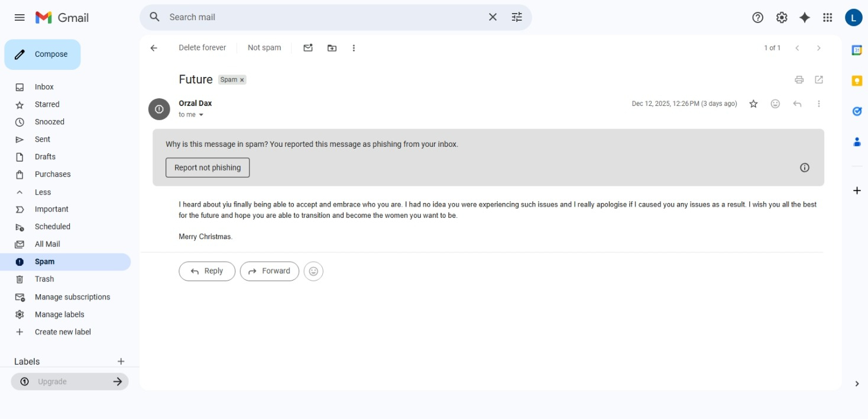Click the Move to folder icon
This screenshot has height=419, width=868.
click(332, 48)
